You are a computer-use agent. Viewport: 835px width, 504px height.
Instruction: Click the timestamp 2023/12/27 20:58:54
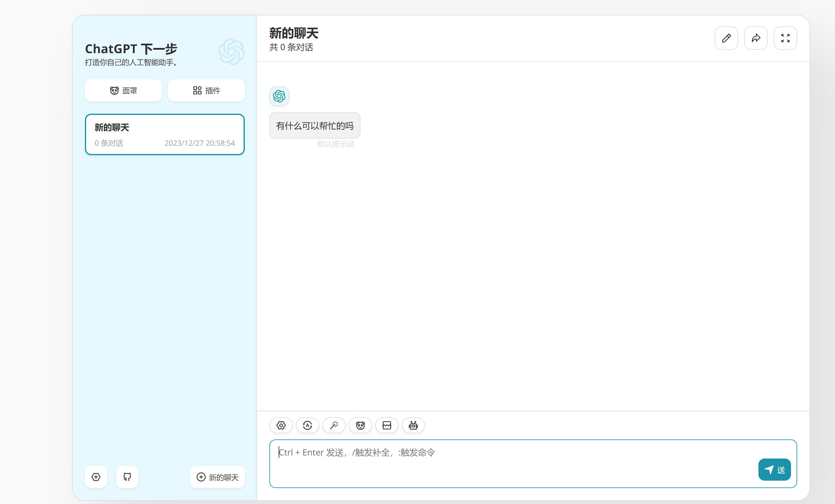coord(200,143)
